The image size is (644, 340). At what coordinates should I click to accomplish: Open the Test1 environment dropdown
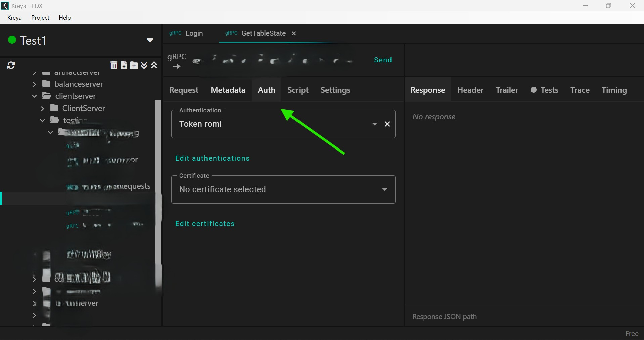[150, 40]
